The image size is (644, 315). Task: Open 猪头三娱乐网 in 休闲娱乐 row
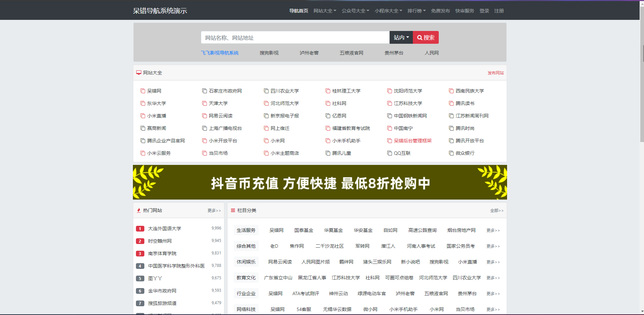pos(377,262)
